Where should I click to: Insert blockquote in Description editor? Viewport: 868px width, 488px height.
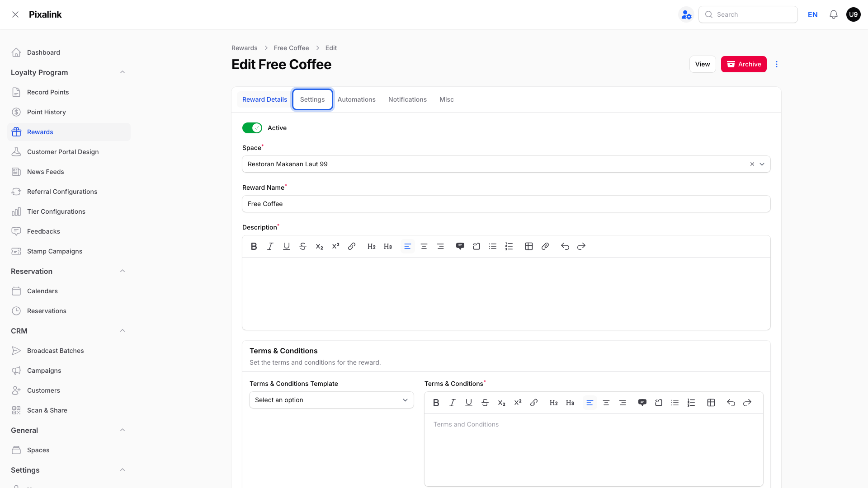[460, 246]
